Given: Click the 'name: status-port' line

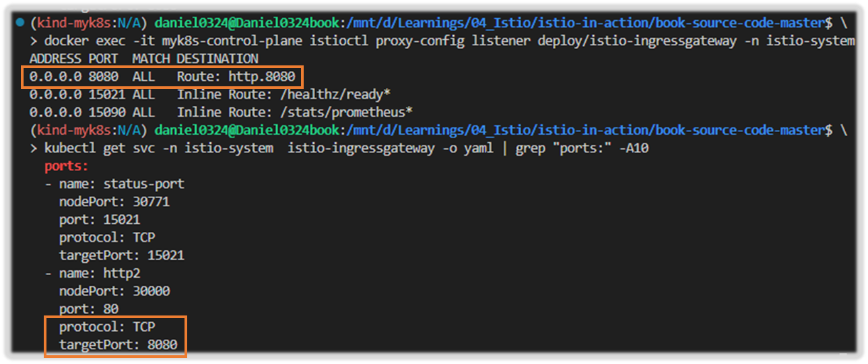Looking at the screenshot, I should [x=114, y=183].
